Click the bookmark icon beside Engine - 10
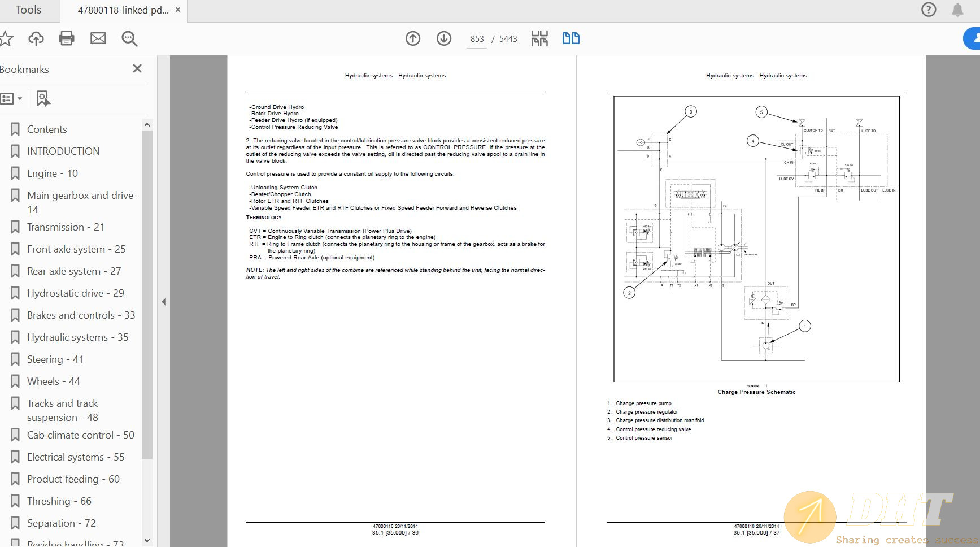Viewport: 980px width, 547px height. click(15, 173)
